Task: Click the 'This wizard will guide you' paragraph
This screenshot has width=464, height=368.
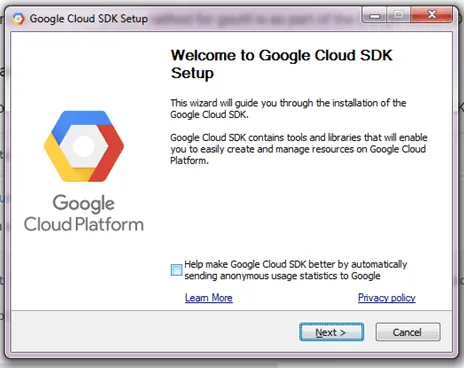Action: (288, 109)
